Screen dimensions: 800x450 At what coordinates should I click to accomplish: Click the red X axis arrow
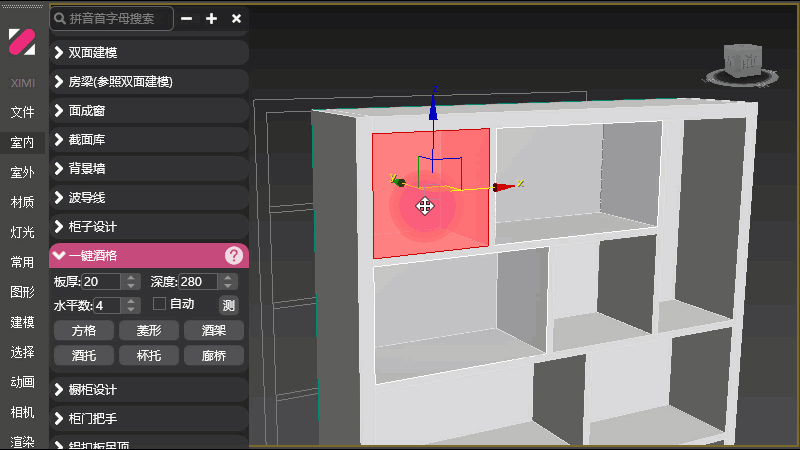coord(504,187)
